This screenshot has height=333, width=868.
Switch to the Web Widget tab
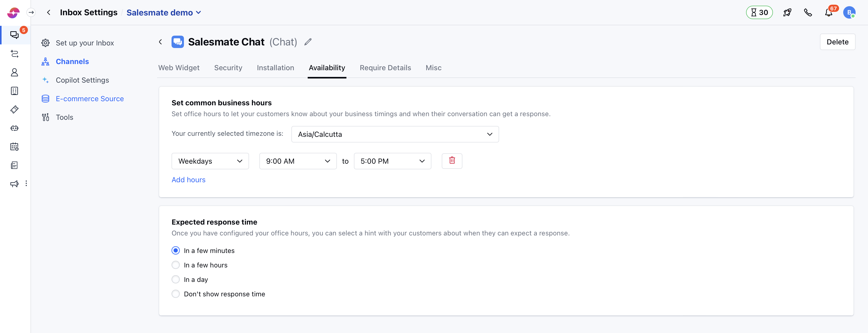(179, 68)
